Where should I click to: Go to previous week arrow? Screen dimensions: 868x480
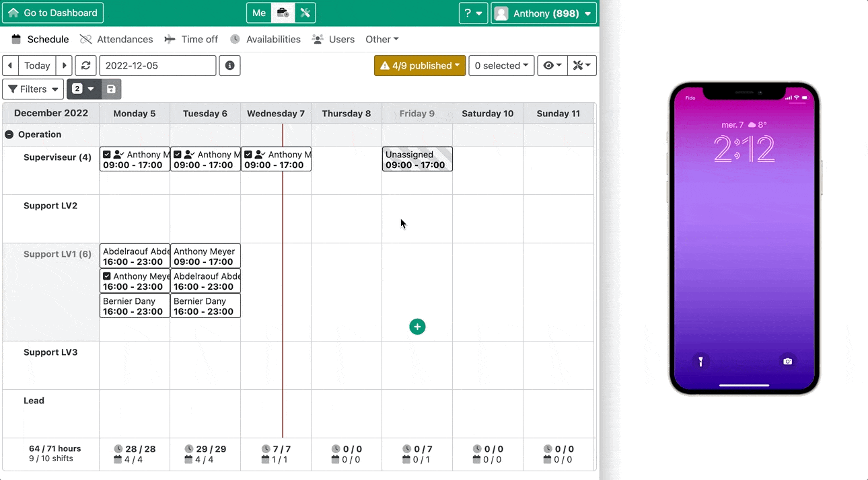[x=10, y=65]
